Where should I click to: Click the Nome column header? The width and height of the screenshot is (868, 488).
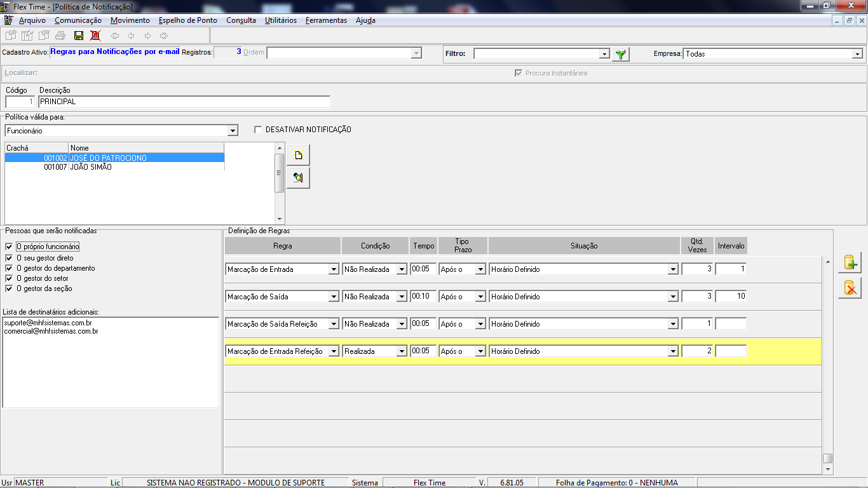(147, 148)
